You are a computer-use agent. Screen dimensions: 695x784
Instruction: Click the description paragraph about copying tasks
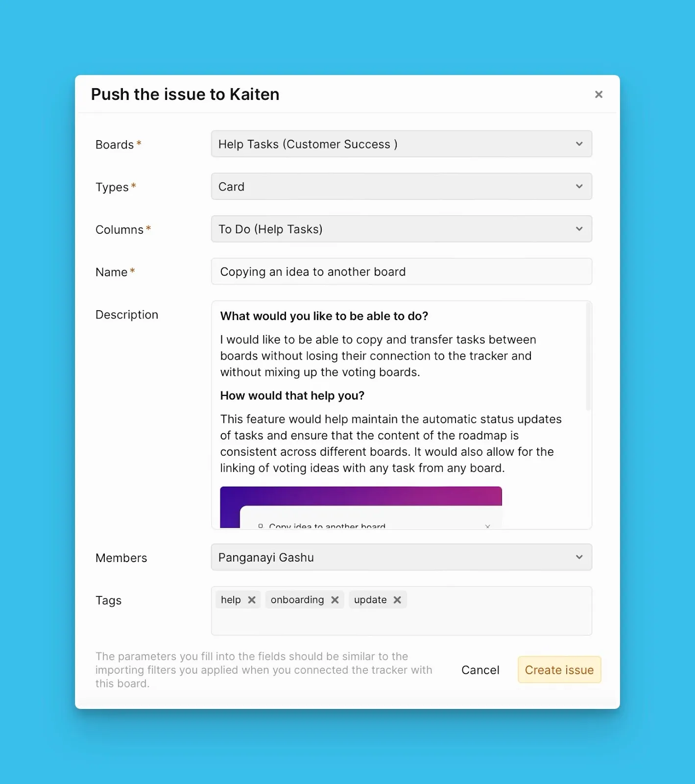coord(378,356)
